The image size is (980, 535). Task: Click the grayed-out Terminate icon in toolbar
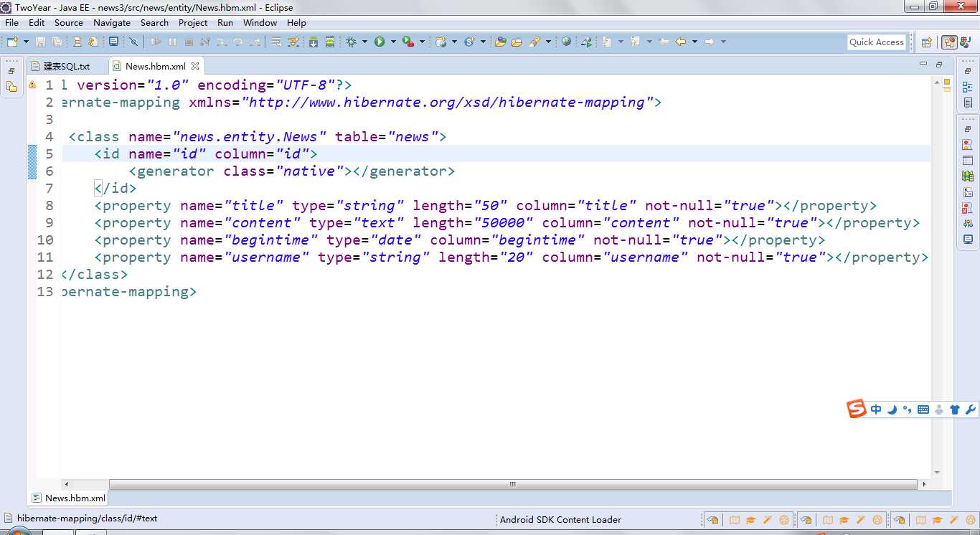(189, 42)
